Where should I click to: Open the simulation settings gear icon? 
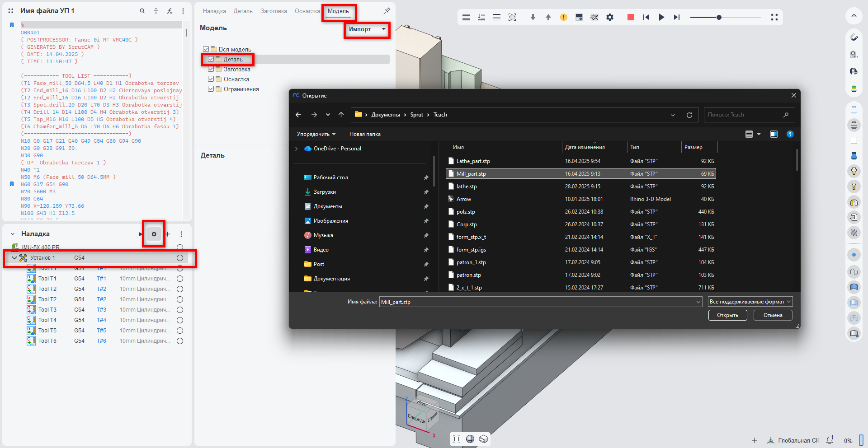(610, 17)
